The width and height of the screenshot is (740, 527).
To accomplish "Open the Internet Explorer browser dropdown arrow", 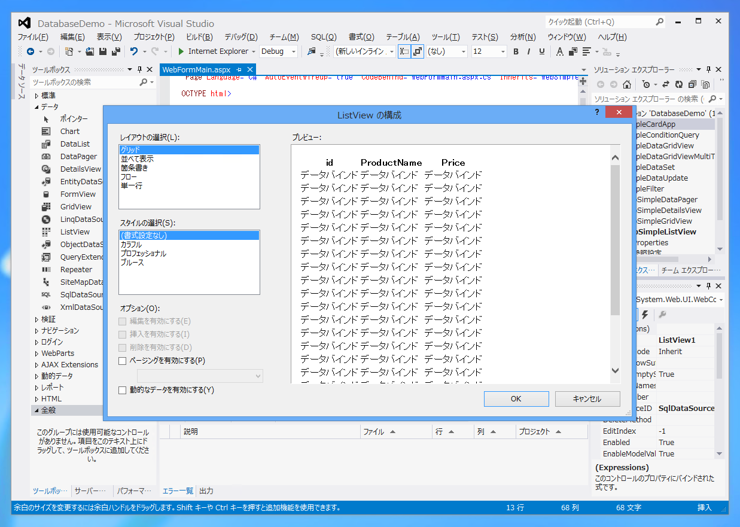I will pos(253,51).
